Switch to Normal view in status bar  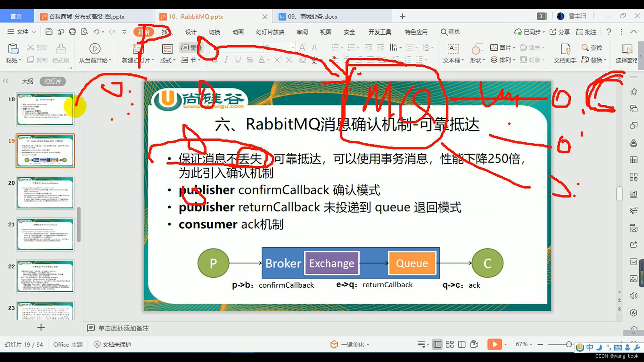point(437,344)
